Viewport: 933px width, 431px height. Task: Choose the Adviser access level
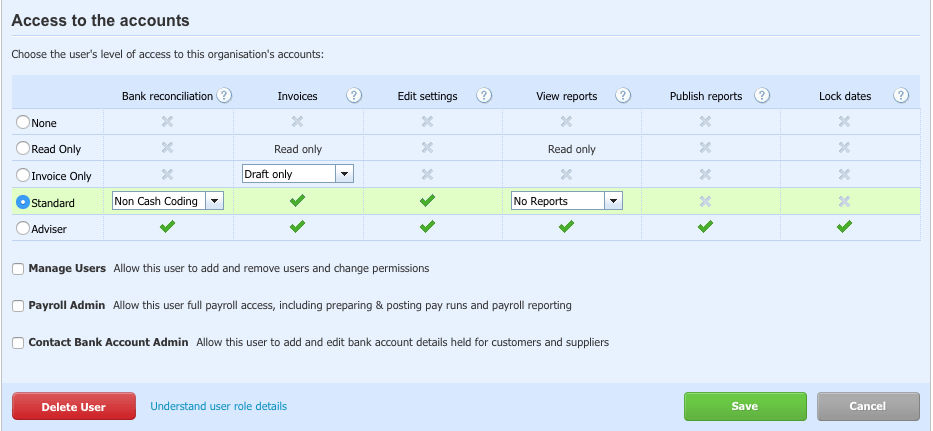23,228
